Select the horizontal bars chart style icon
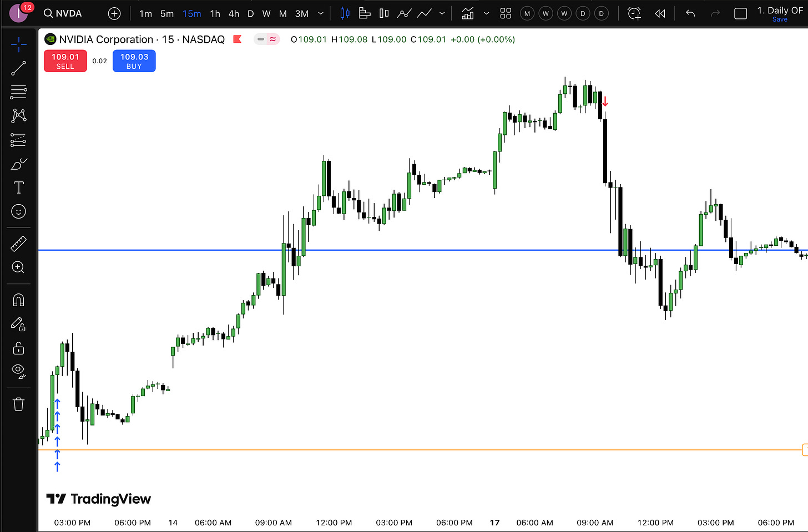 point(365,13)
